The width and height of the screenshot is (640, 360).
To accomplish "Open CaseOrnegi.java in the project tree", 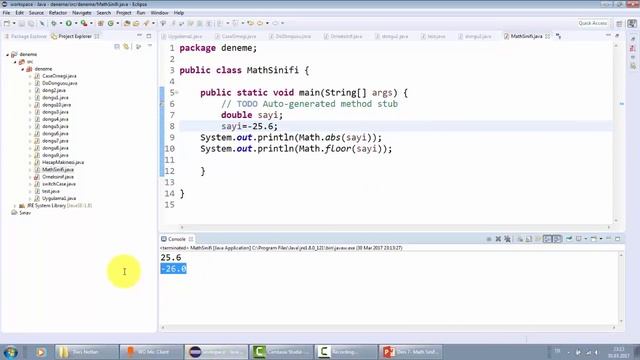I will click(59, 76).
